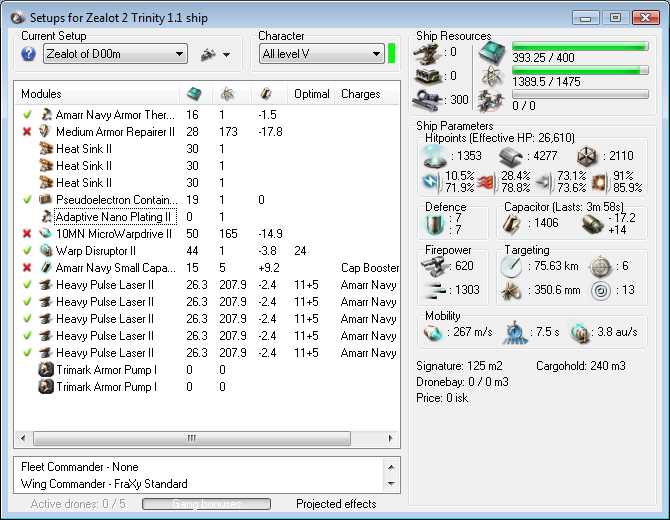Image resolution: width=670 pixels, height=520 pixels.
Task: Click the horizontal scrollbar thumb
Action: click(x=192, y=438)
